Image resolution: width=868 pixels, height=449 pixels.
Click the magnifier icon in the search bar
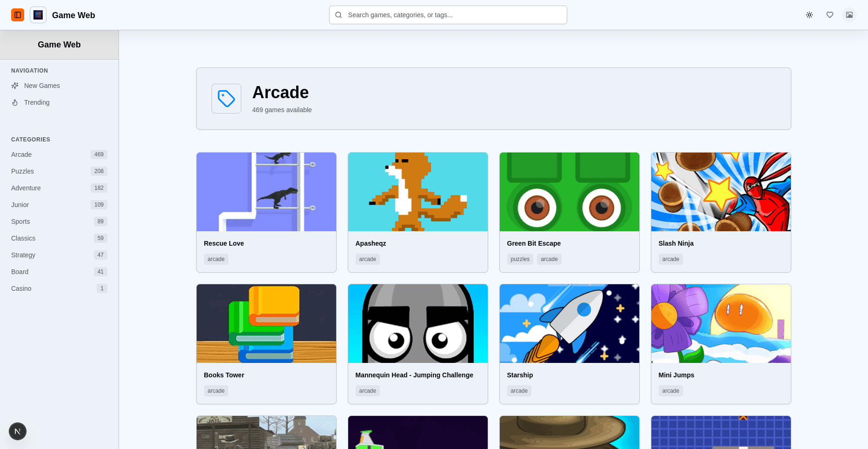[x=338, y=15]
